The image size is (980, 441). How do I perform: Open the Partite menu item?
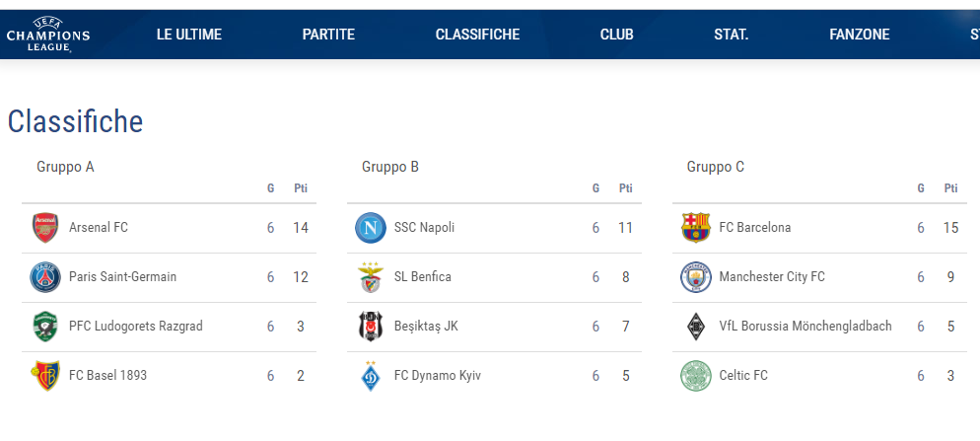328,35
